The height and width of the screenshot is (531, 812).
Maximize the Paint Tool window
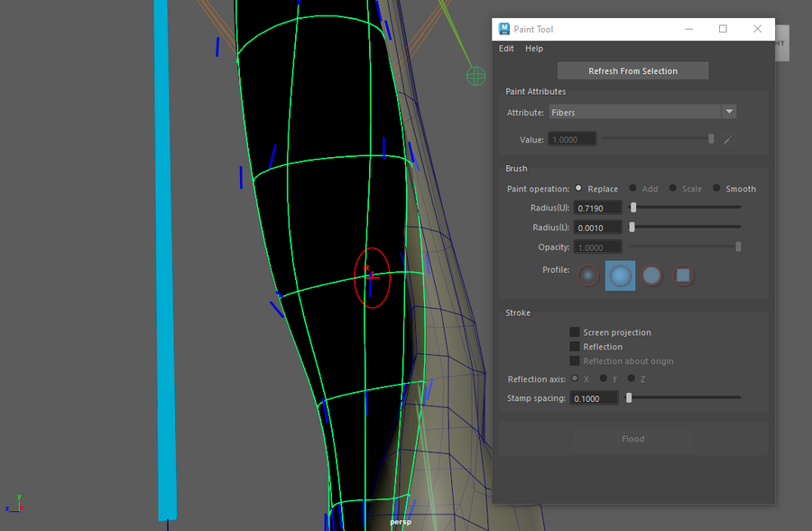(x=723, y=29)
